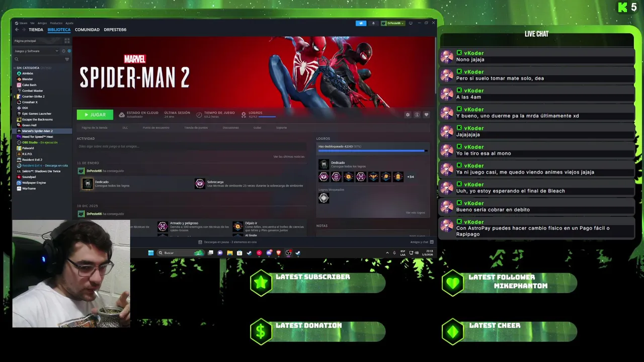Open the Amigos menu
The height and width of the screenshot is (362, 644).
click(x=42, y=23)
